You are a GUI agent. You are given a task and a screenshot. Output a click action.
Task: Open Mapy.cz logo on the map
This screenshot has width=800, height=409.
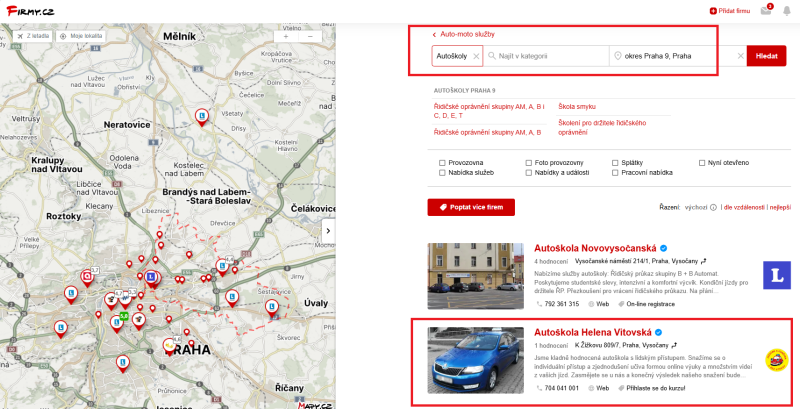(315, 405)
